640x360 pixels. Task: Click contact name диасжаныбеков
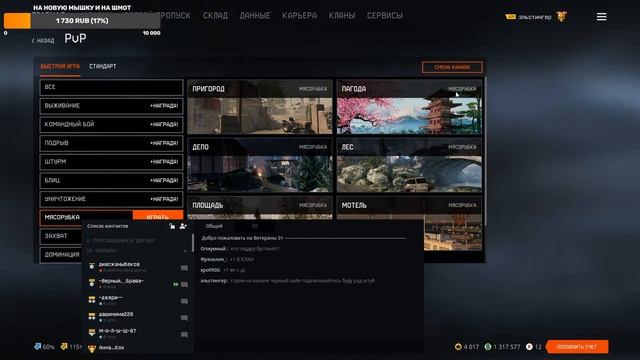119,264
